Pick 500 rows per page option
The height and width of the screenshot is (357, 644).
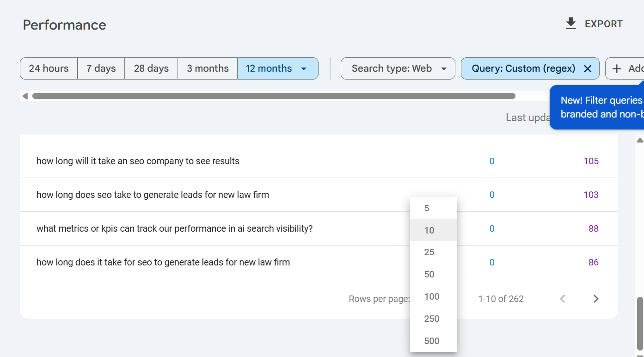tap(432, 341)
